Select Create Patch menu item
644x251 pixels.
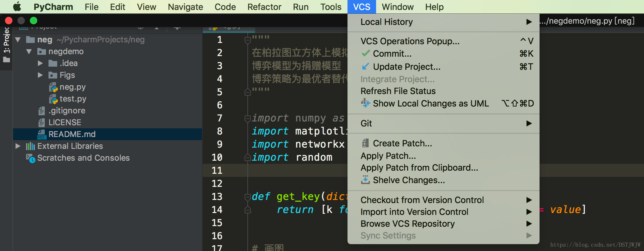pos(444,143)
